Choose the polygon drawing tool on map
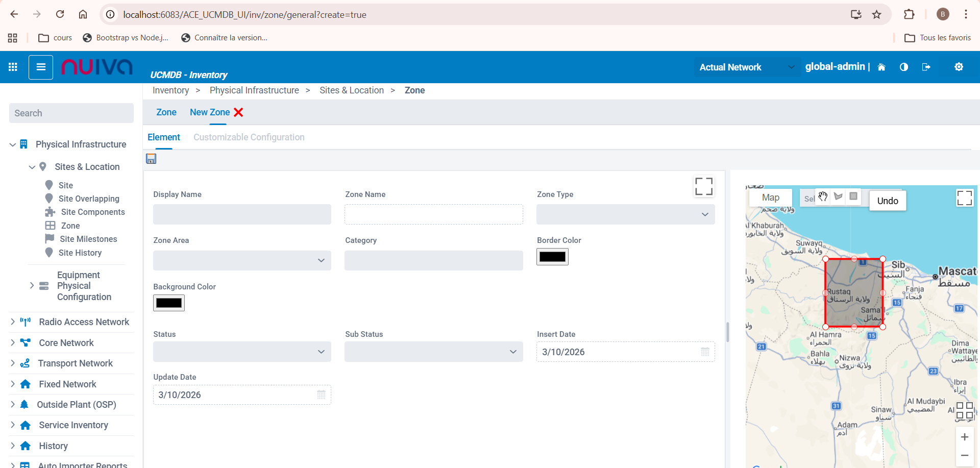Image resolution: width=980 pixels, height=468 pixels. [x=838, y=196]
